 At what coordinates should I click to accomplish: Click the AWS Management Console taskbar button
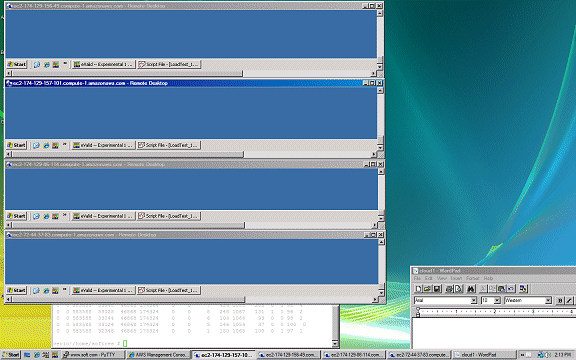pos(158,355)
